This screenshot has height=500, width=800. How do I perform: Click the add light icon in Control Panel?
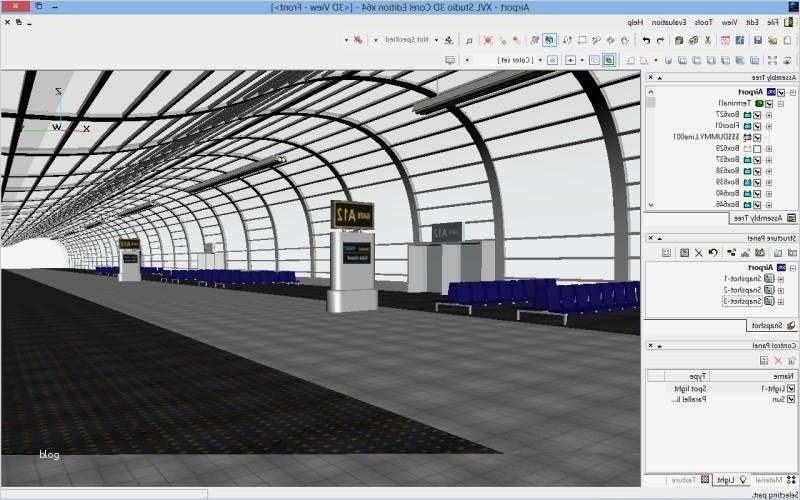coord(792,361)
